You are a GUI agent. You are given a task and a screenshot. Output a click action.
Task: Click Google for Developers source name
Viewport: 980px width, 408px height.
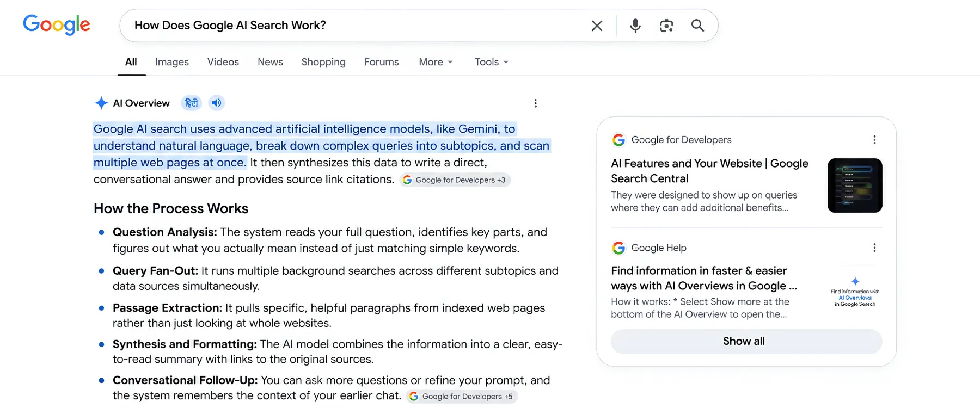(x=681, y=140)
